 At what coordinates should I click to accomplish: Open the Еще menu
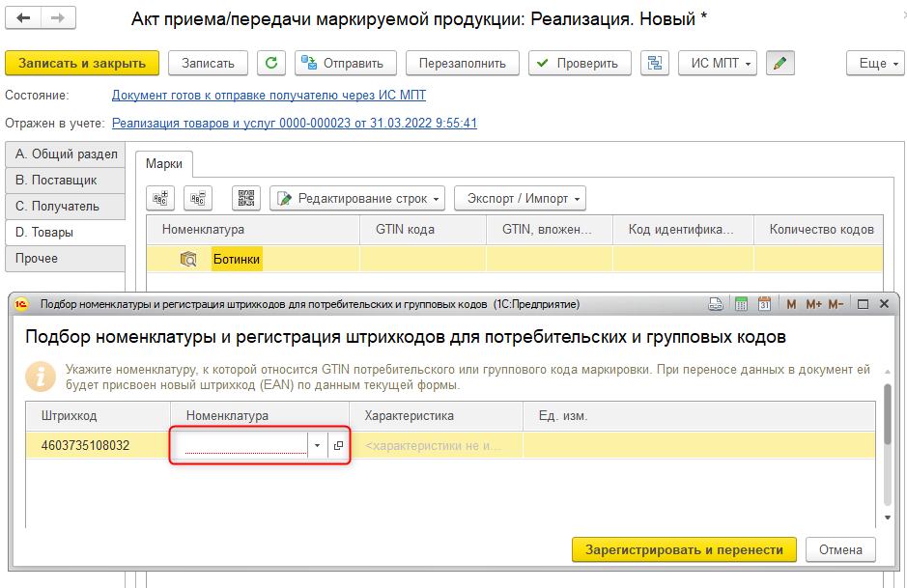point(876,63)
